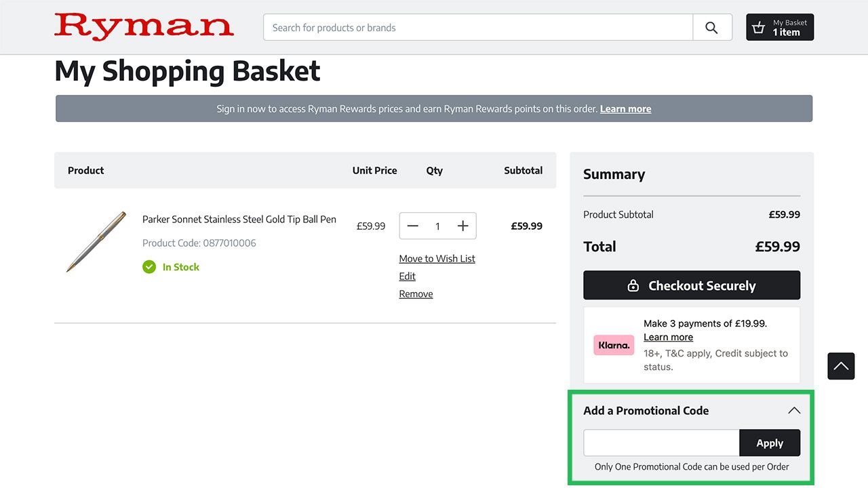Click Checkout Securely button
The height and width of the screenshot is (488, 868).
click(692, 285)
